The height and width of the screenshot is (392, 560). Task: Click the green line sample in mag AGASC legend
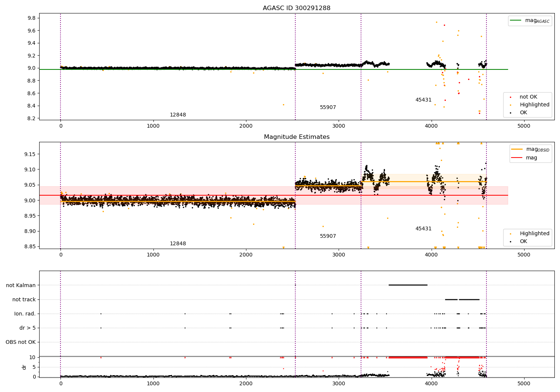click(516, 21)
